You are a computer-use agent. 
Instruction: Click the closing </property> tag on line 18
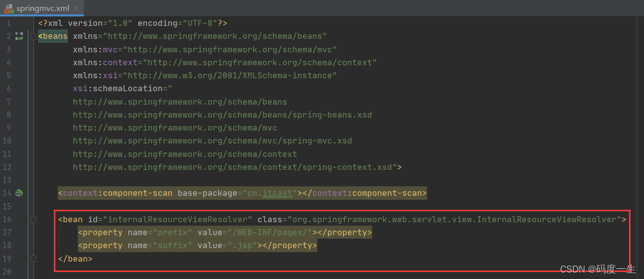290,245
